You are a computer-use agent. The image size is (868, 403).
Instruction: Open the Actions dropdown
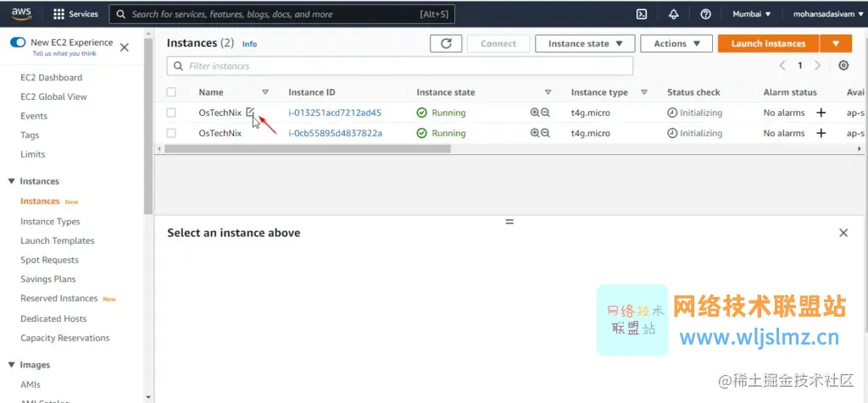(676, 44)
